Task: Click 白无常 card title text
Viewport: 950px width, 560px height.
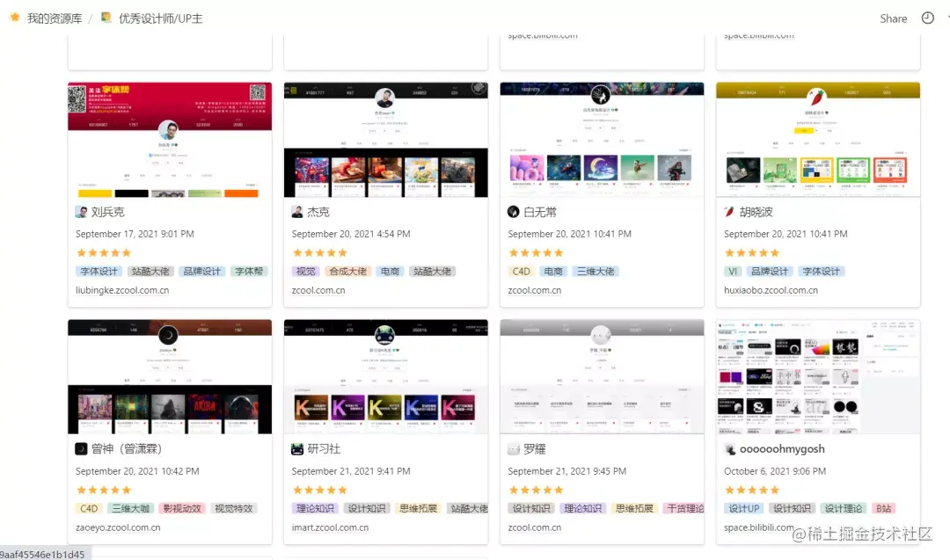Action: (540, 212)
